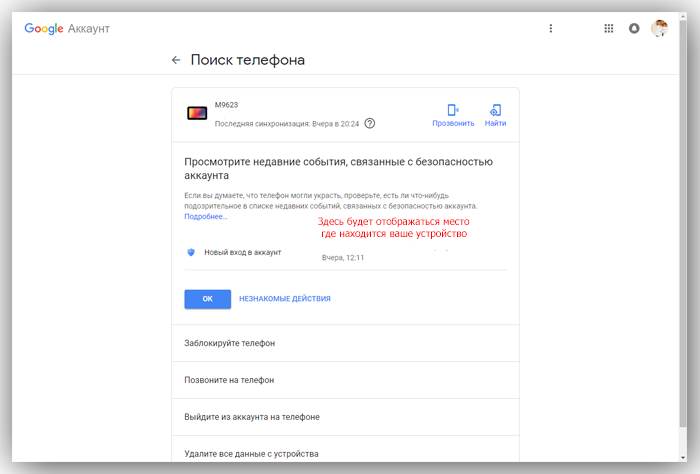Open the notifications bell
This screenshot has width=700, height=474.
tap(634, 29)
